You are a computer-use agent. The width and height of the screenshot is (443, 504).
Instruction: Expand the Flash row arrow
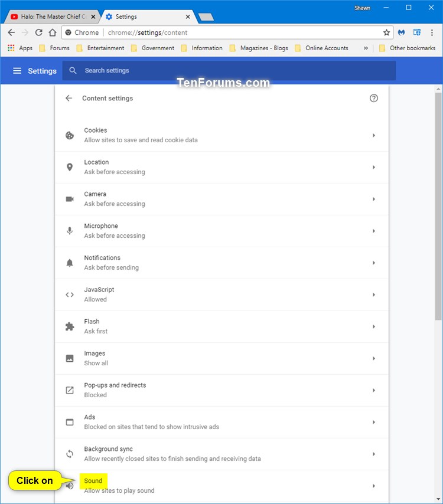pyautogui.click(x=373, y=326)
